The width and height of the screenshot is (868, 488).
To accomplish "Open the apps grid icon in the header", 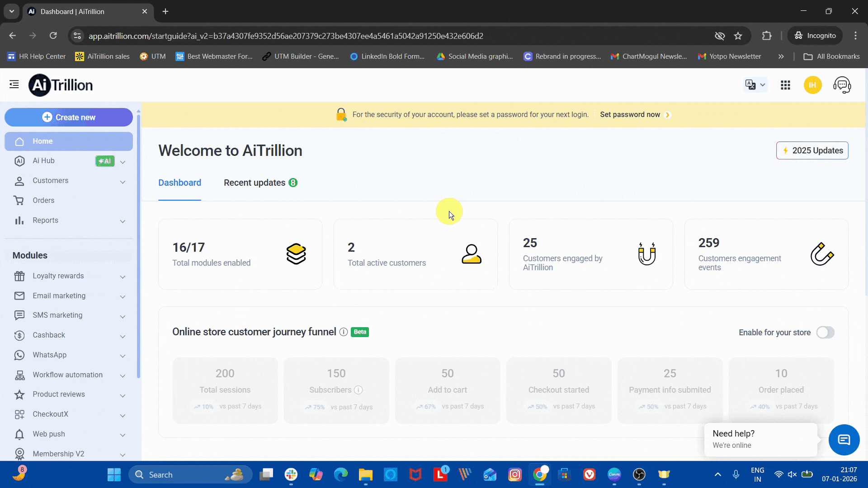I will pos(785,85).
